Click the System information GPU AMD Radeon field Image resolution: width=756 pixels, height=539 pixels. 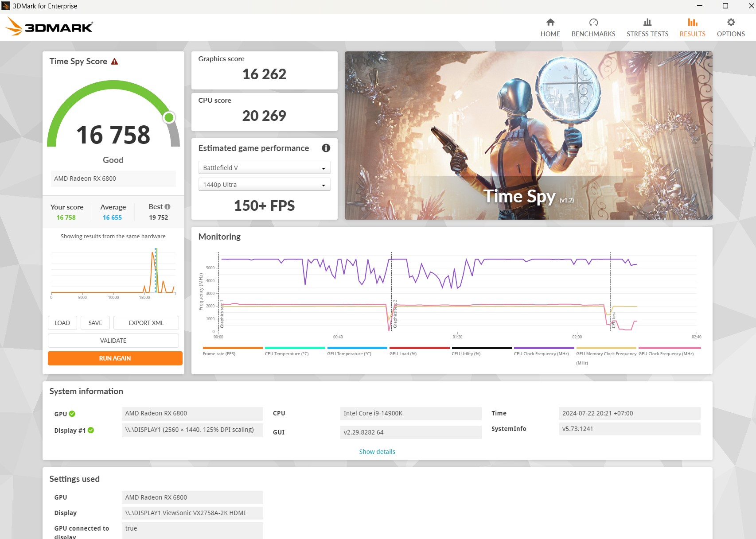pyautogui.click(x=192, y=413)
